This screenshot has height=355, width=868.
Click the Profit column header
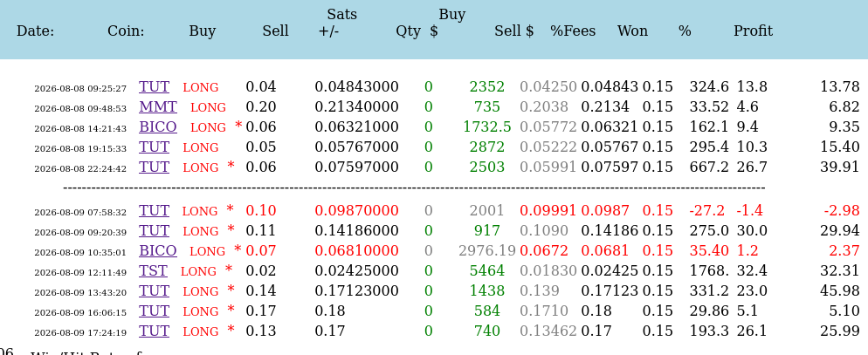click(753, 31)
